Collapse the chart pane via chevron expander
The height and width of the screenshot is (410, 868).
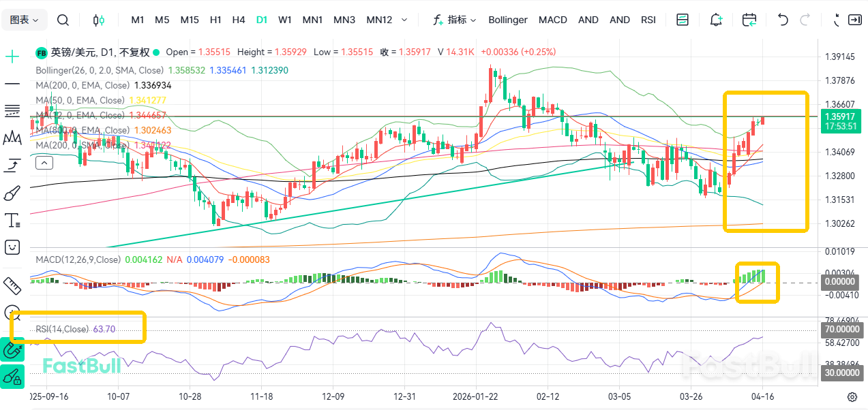coord(44,162)
